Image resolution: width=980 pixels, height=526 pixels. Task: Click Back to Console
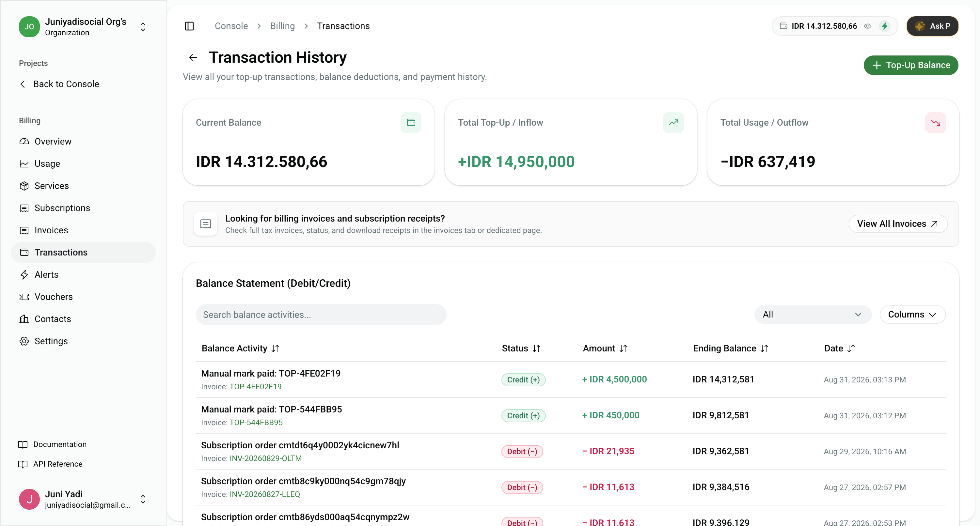coord(59,84)
